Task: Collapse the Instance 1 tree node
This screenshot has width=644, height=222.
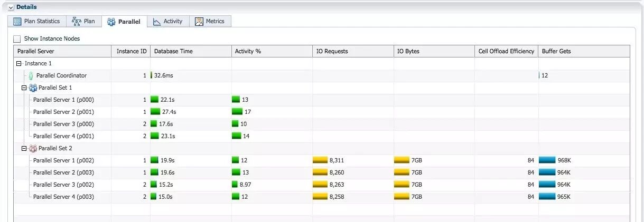Action: (19, 63)
